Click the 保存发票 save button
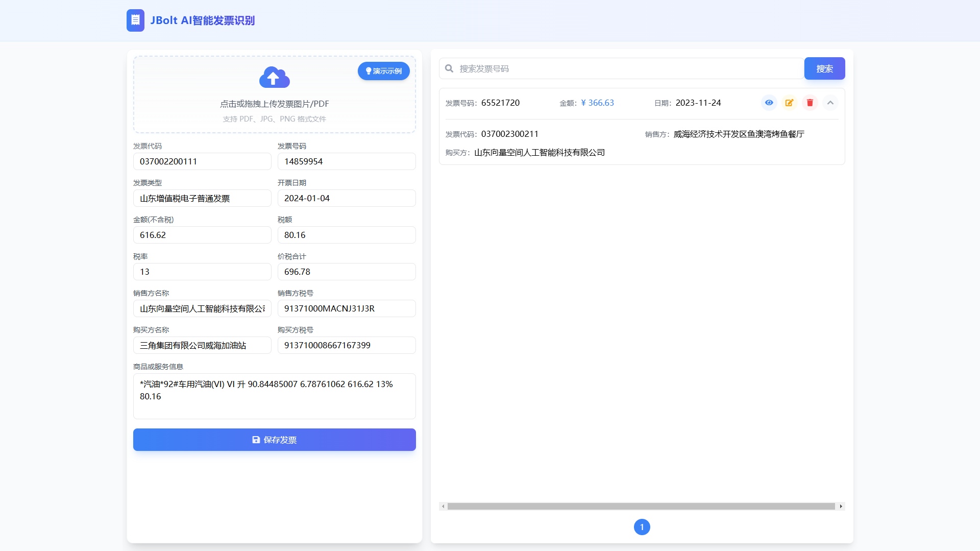This screenshot has width=980, height=551. (275, 440)
